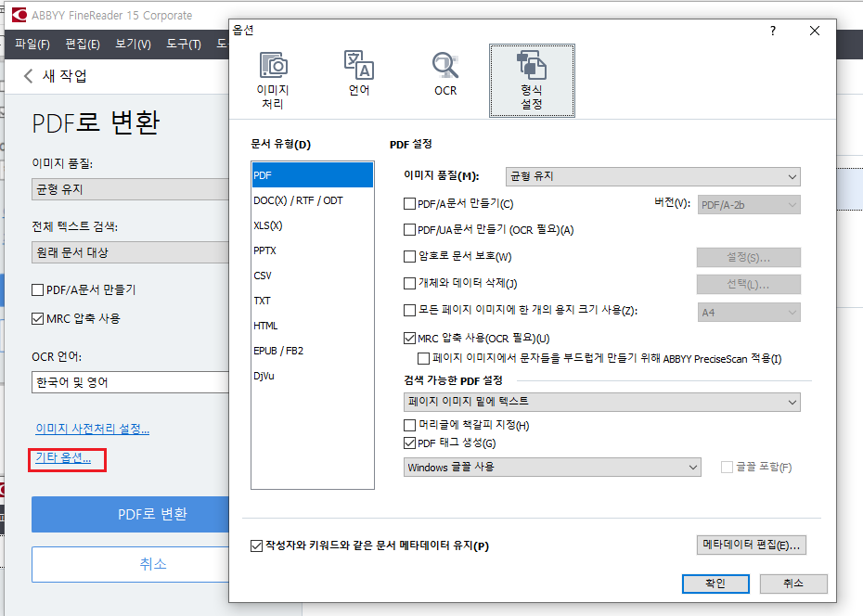Open the help question mark in 옵션 dialog
Image resolution: width=863 pixels, height=616 pixels.
773,31
